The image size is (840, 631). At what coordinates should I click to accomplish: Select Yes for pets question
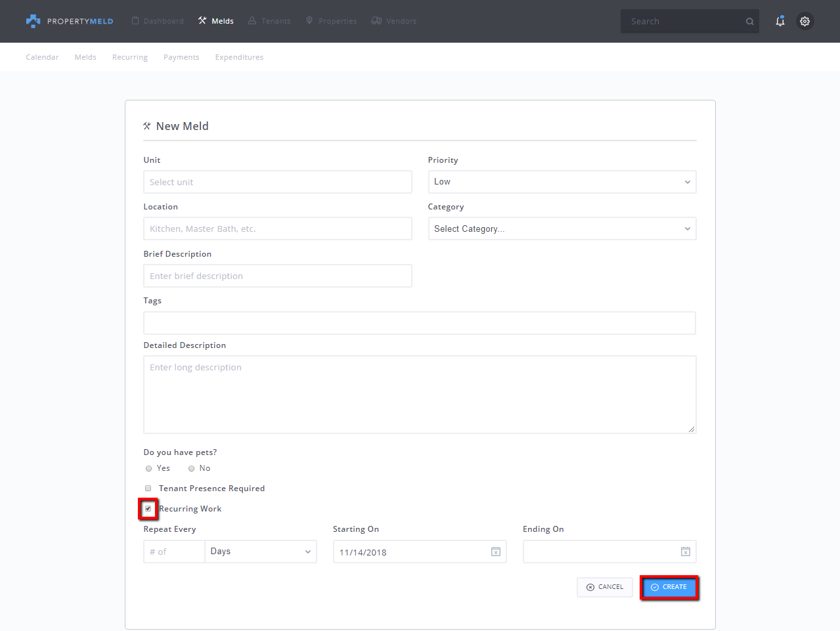tap(149, 468)
